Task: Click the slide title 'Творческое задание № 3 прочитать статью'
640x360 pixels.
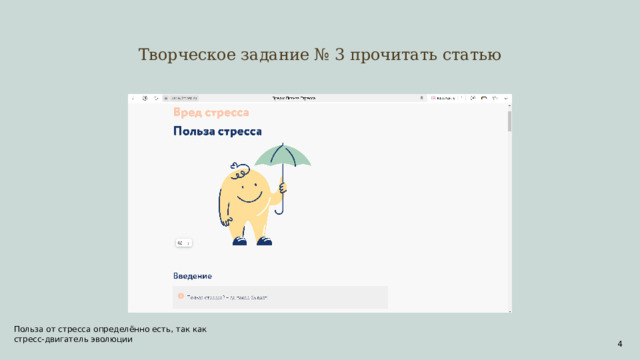Action: point(320,54)
